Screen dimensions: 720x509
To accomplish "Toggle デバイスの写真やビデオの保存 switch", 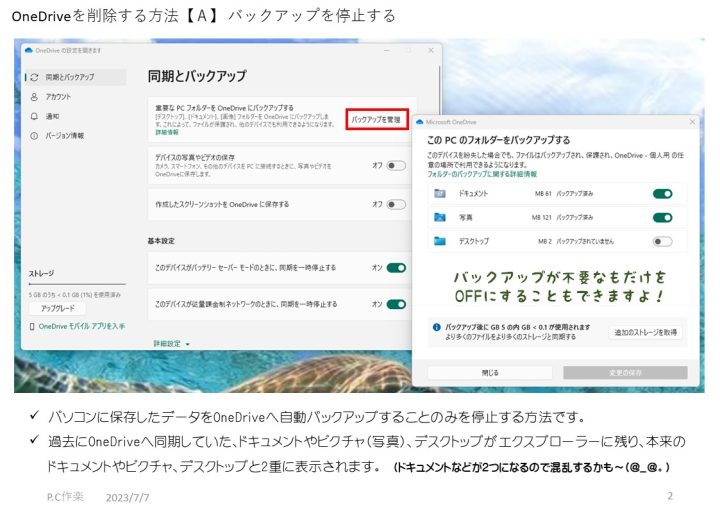I will point(396,165).
